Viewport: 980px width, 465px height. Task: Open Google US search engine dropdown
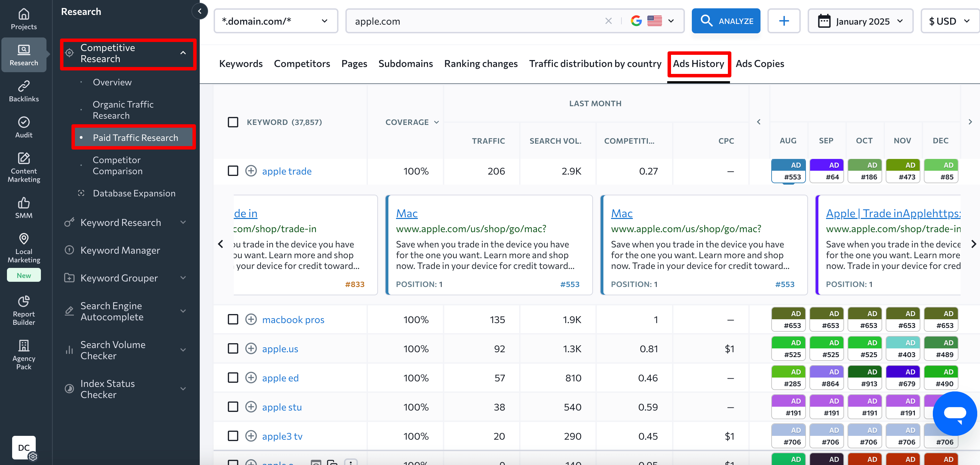click(652, 21)
